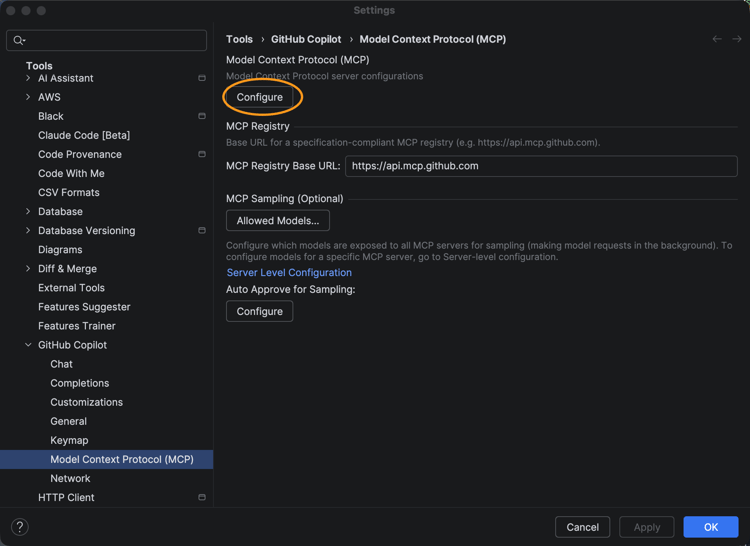The height and width of the screenshot is (546, 750).
Task: Focus the settings search field
Action: pyautogui.click(x=106, y=40)
